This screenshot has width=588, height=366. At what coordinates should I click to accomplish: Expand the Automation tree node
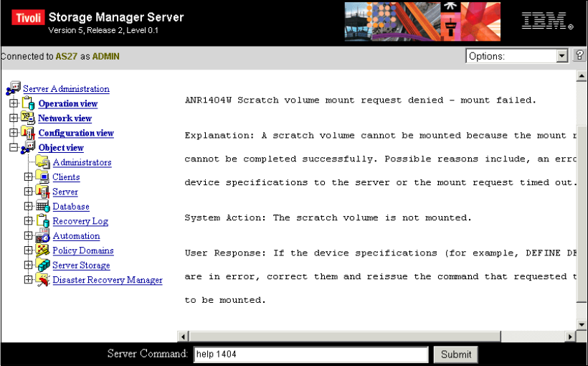(x=28, y=235)
